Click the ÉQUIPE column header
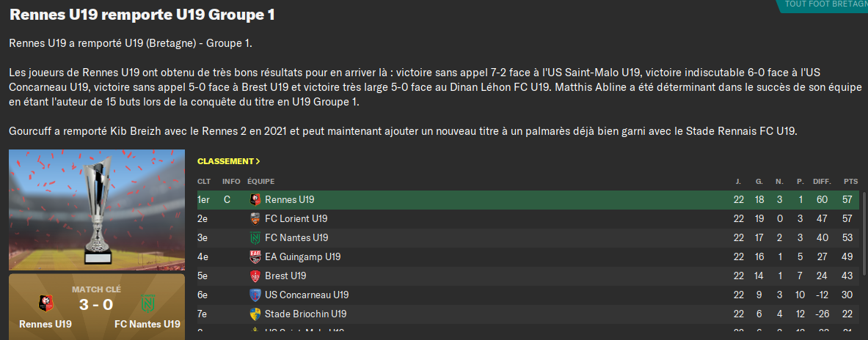 click(x=261, y=181)
